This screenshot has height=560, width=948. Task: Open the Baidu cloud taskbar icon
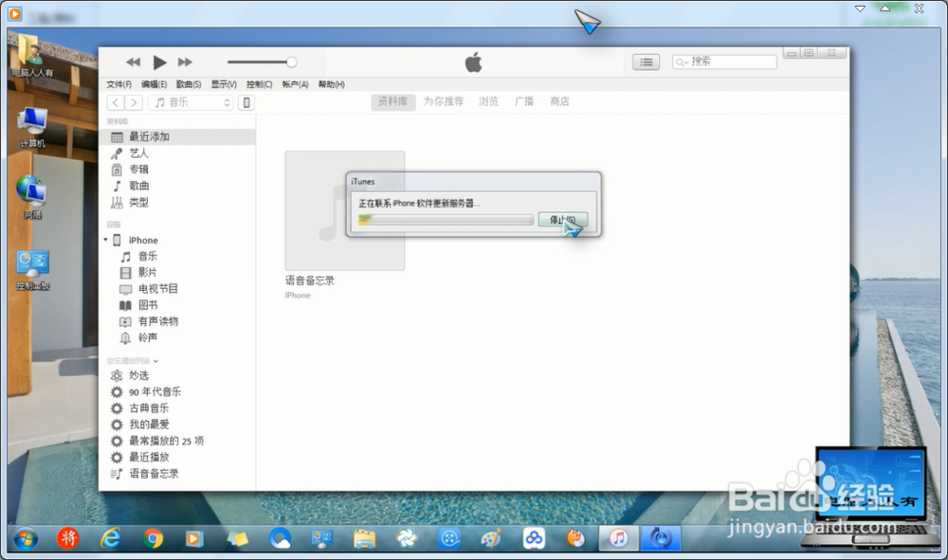tap(533, 538)
